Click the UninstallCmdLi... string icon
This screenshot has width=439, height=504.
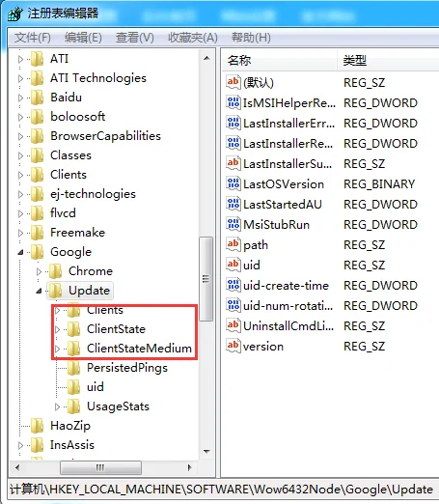coord(233,325)
